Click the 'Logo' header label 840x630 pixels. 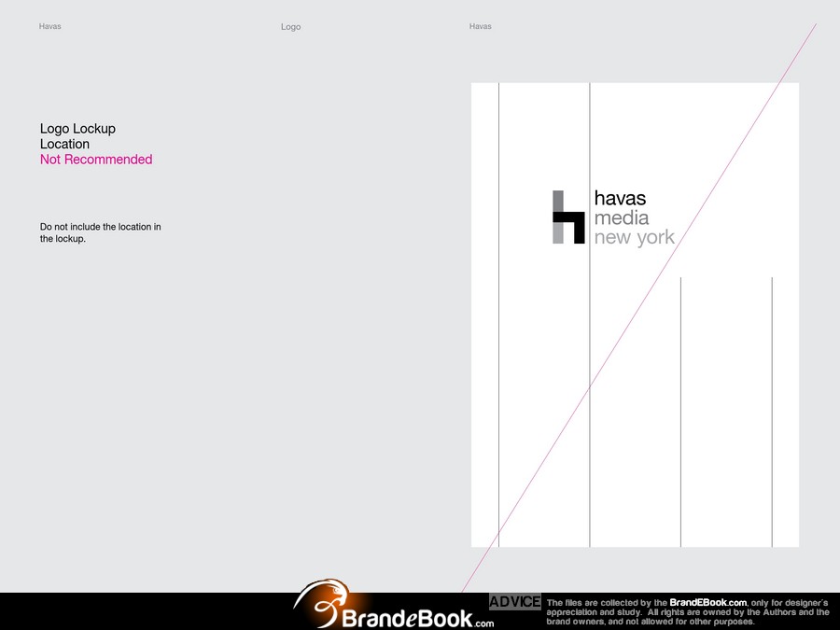click(290, 27)
